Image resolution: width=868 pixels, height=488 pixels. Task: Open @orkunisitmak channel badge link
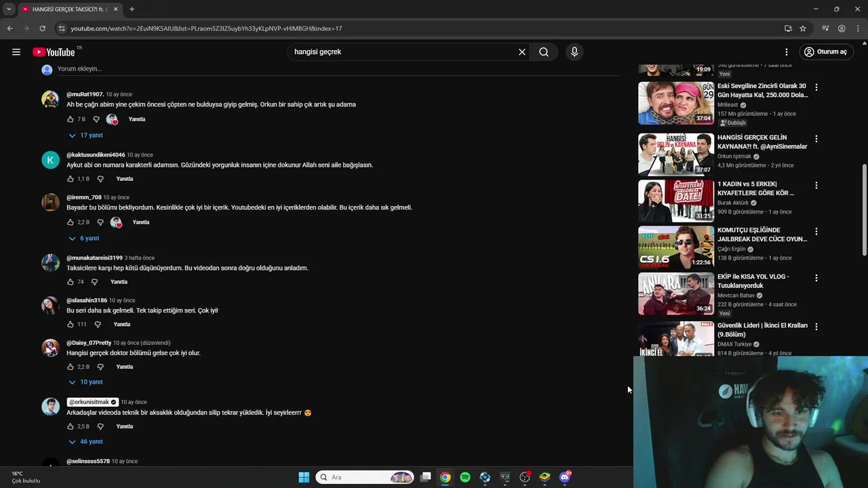coord(93,402)
